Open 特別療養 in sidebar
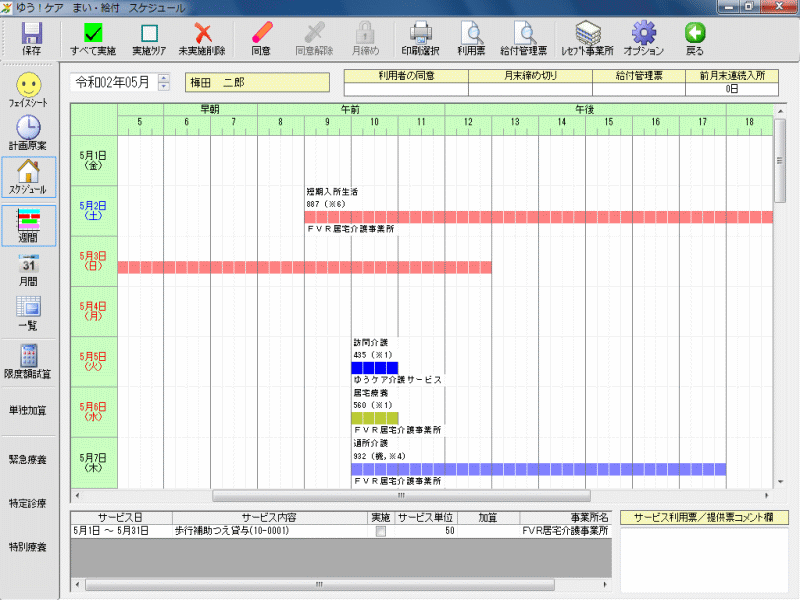 click(28, 547)
